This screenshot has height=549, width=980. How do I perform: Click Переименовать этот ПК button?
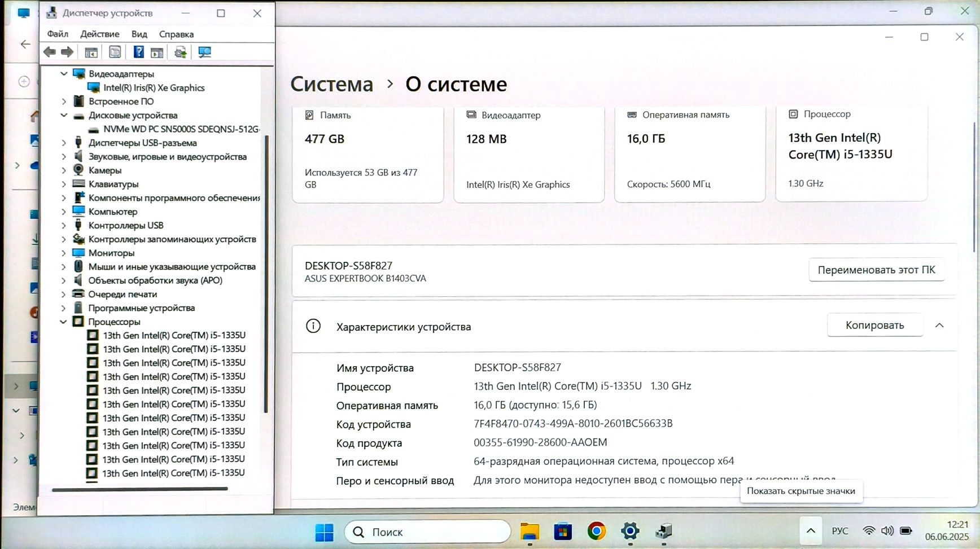(x=876, y=270)
